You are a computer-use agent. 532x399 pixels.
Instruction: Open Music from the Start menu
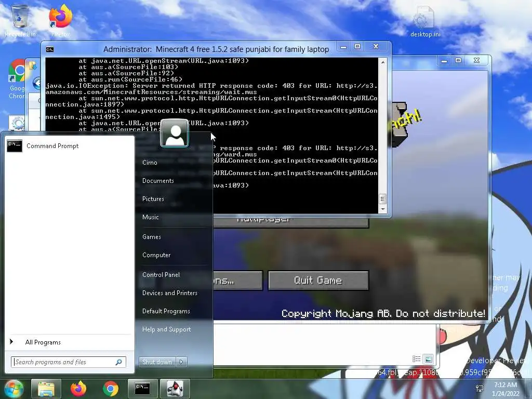click(150, 217)
